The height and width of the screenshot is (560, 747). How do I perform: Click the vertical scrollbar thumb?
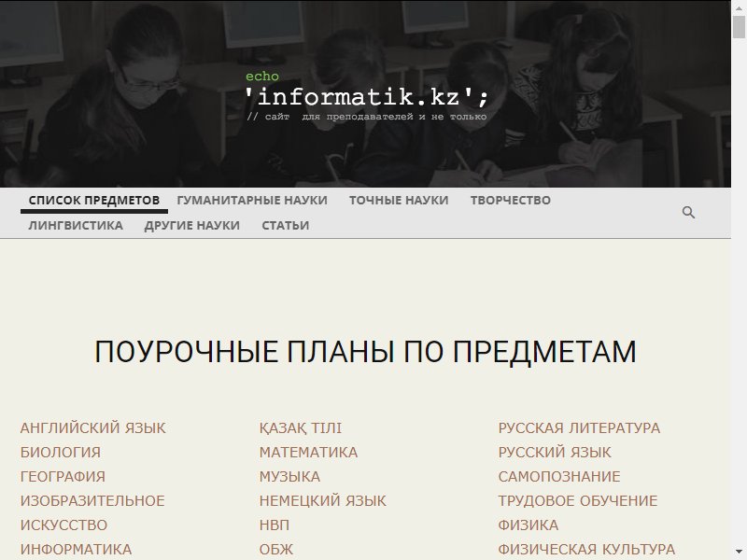pyautogui.click(x=739, y=26)
